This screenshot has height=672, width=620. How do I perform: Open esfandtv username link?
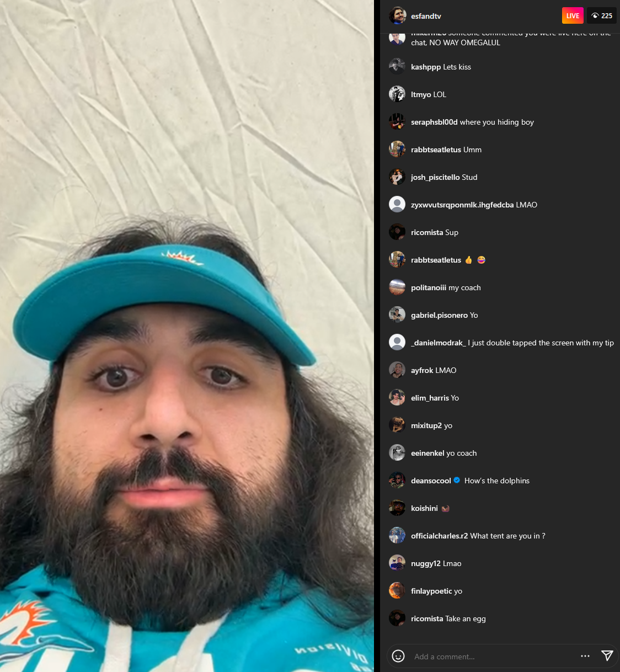click(426, 16)
